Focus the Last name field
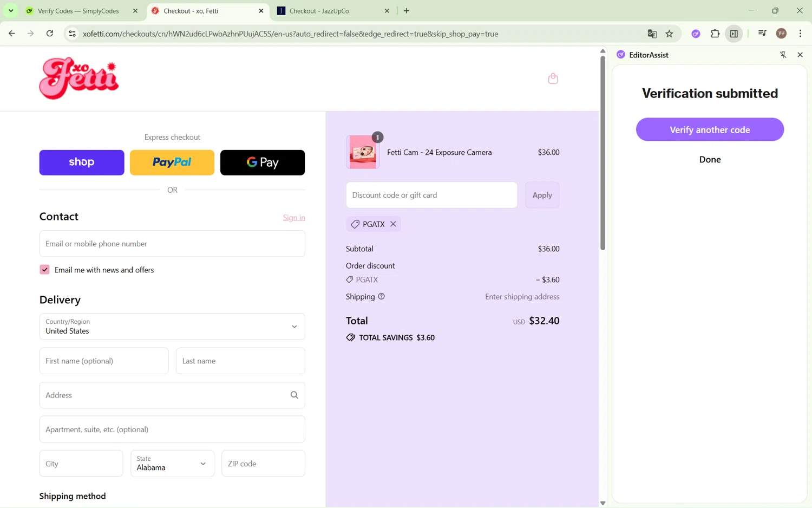 point(240,361)
